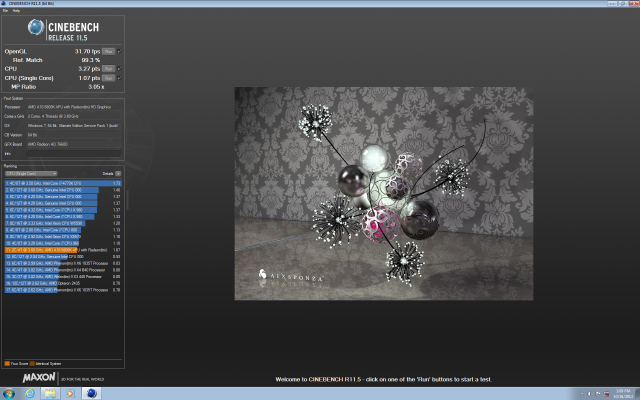Viewport: 640px width, 400px height.
Task: Run the multi-core CPU benchmark
Action: pos(108,69)
